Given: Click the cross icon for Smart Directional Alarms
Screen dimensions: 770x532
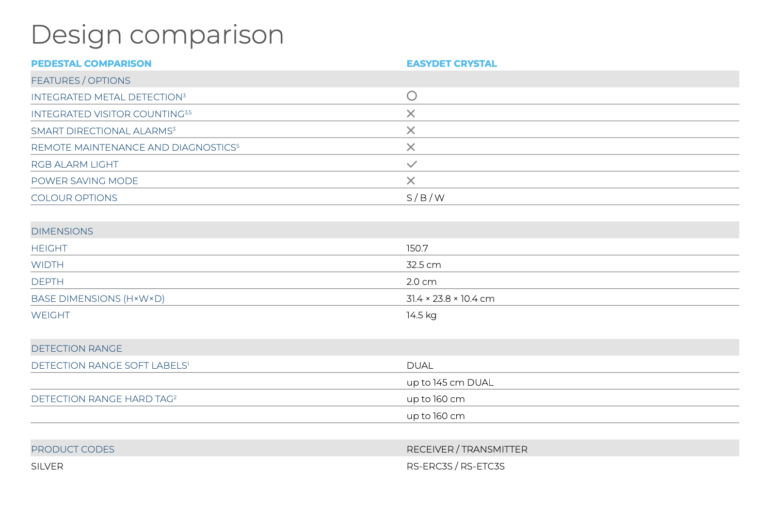Looking at the screenshot, I should 411,130.
